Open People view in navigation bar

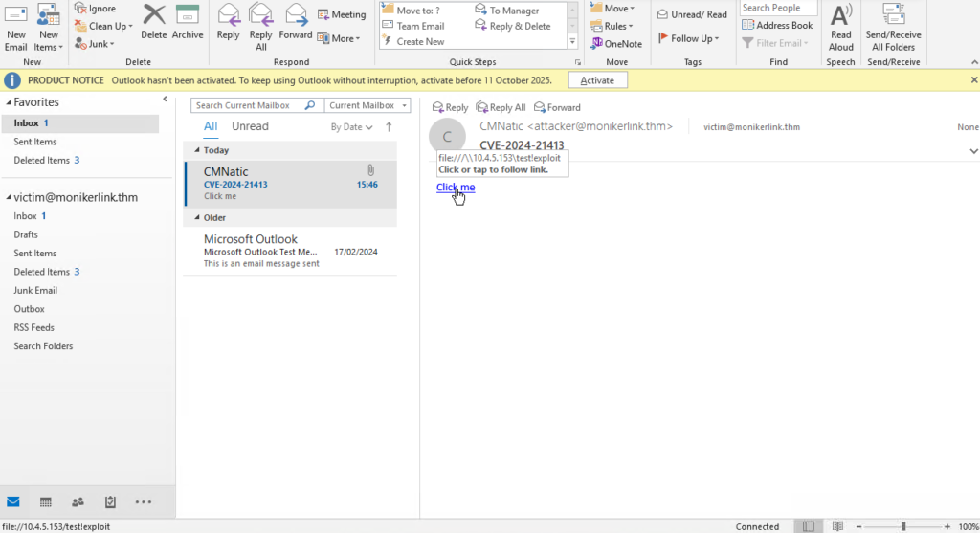[78, 501]
